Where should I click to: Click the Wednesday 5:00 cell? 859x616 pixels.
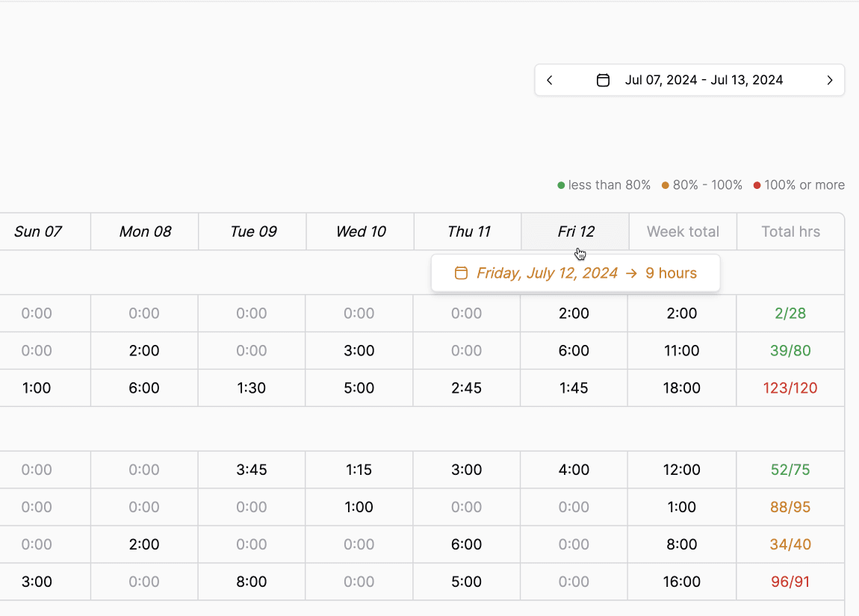pyautogui.click(x=359, y=388)
